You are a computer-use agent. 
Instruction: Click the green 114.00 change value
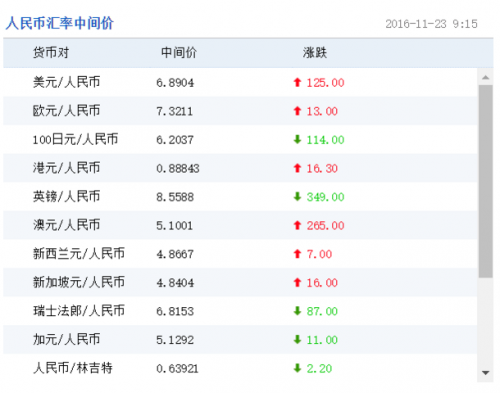(x=326, y=140)
